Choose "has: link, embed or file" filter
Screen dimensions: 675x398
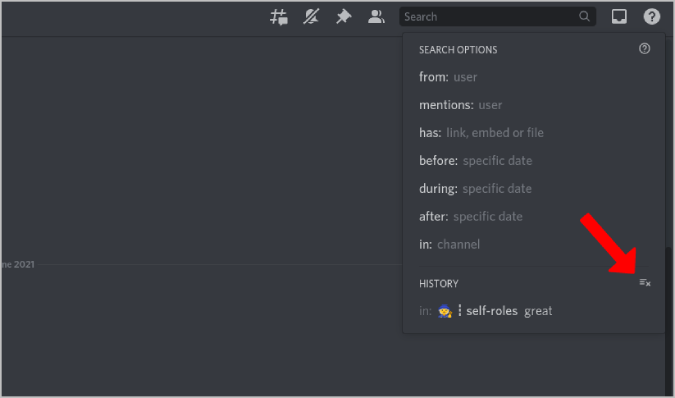(534, 133)
